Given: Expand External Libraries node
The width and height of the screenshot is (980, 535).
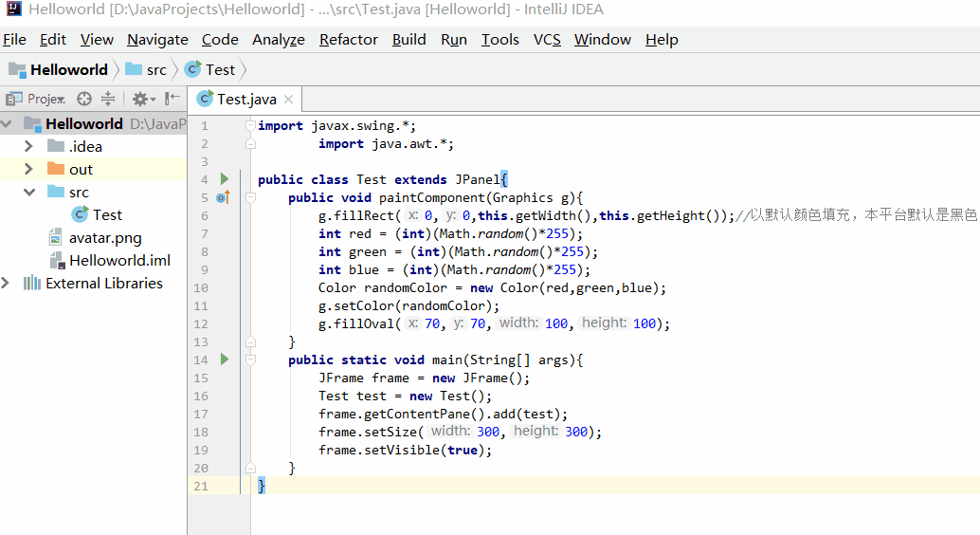Looking at the screenshot, I should coord(6,284).
